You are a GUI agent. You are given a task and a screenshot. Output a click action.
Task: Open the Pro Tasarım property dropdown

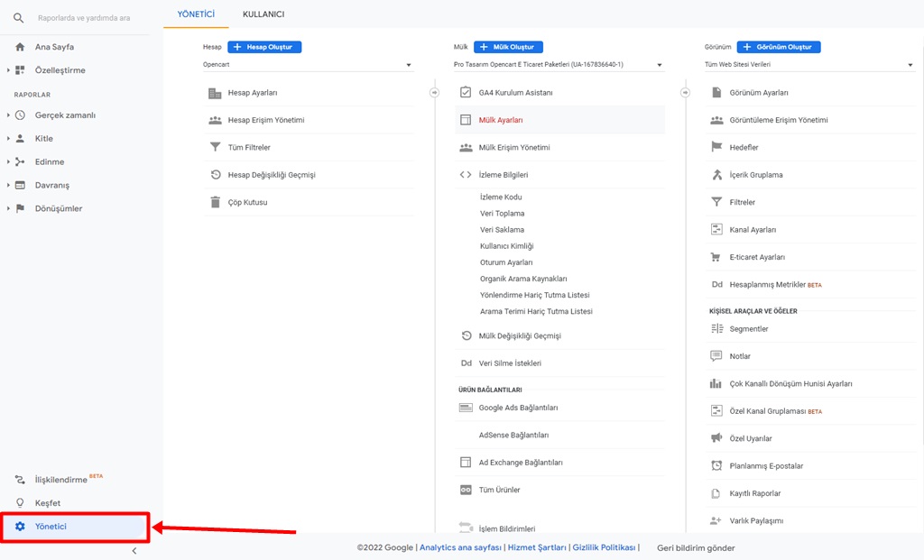(x=558, y=65)
